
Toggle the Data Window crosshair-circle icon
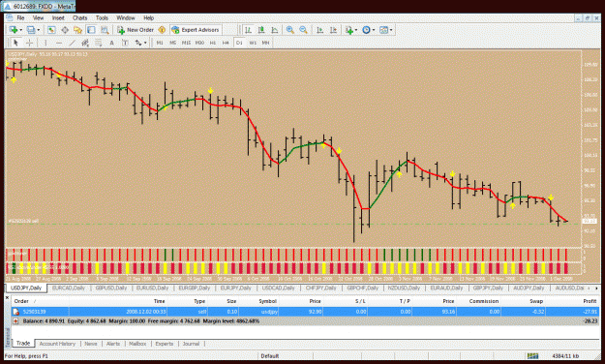[65, 30]
